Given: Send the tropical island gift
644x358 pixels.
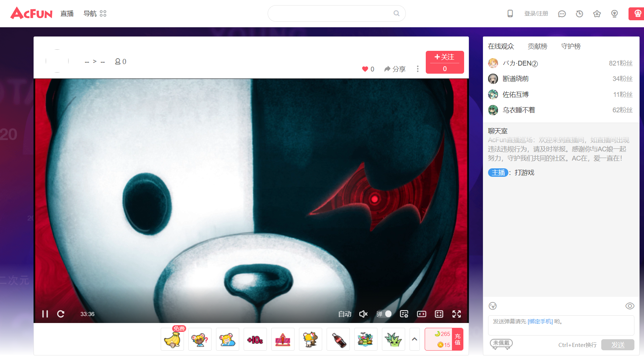Looking at the screenshot, I should [x=366, y=339].
